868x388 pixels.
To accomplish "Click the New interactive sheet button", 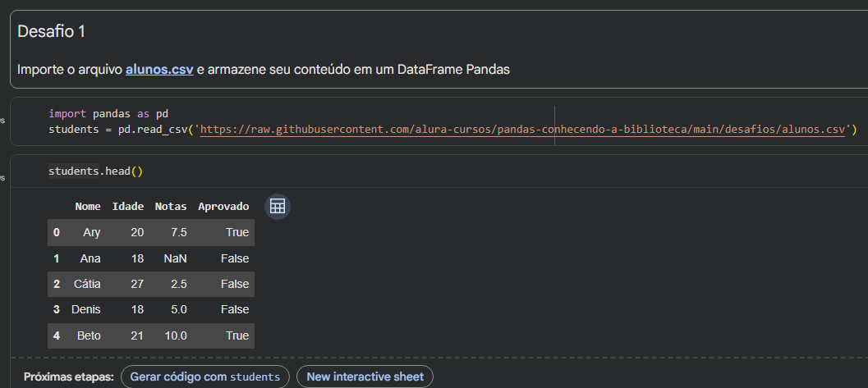I will click(x=365, y=377).
